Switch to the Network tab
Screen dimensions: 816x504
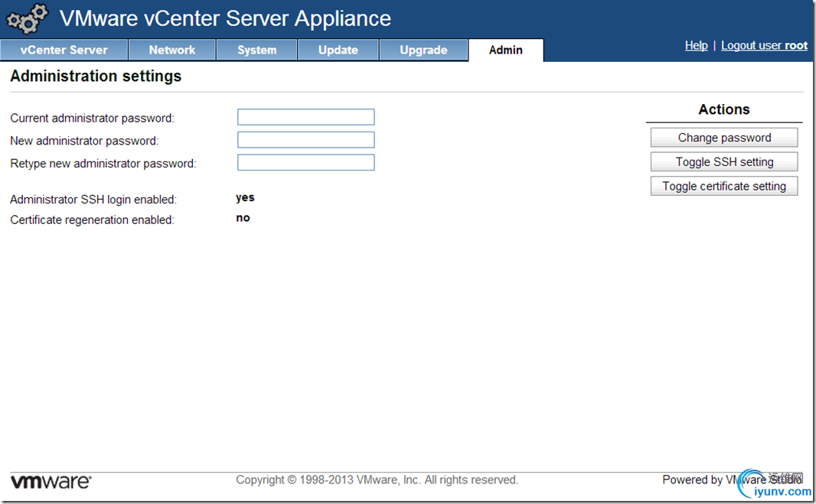[172, 50]
